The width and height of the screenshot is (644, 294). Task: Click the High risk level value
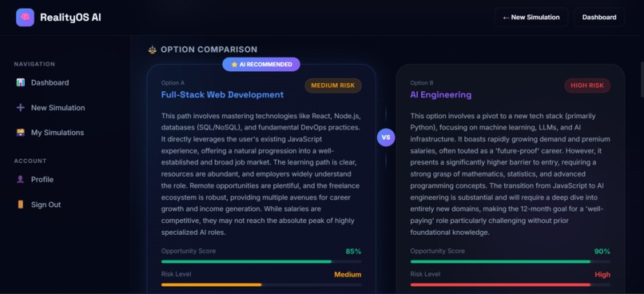click(x=602, y=275)
